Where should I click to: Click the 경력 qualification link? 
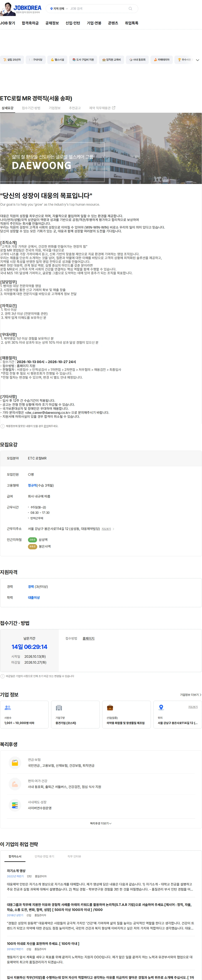(31, 587)
